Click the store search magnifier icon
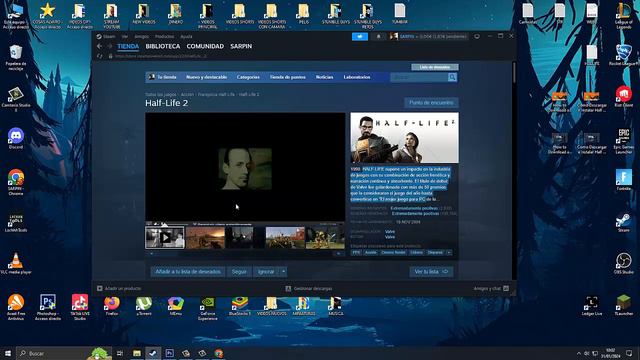This screenshot has width=640, height=360. click(452, 77)
